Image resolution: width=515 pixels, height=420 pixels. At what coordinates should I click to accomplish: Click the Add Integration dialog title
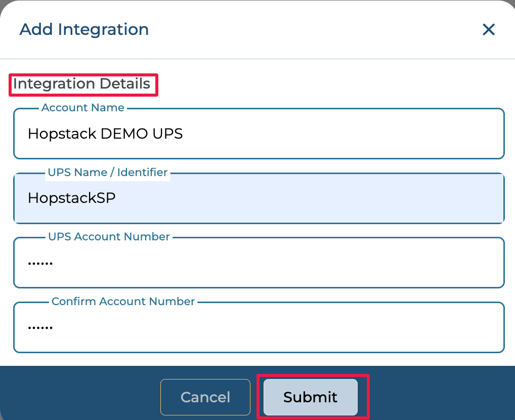[x=84, y=29]
